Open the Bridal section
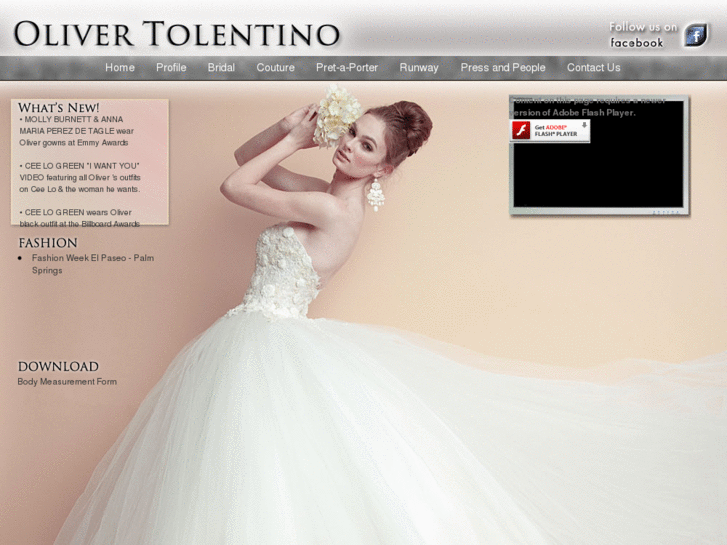 [221, 68]
